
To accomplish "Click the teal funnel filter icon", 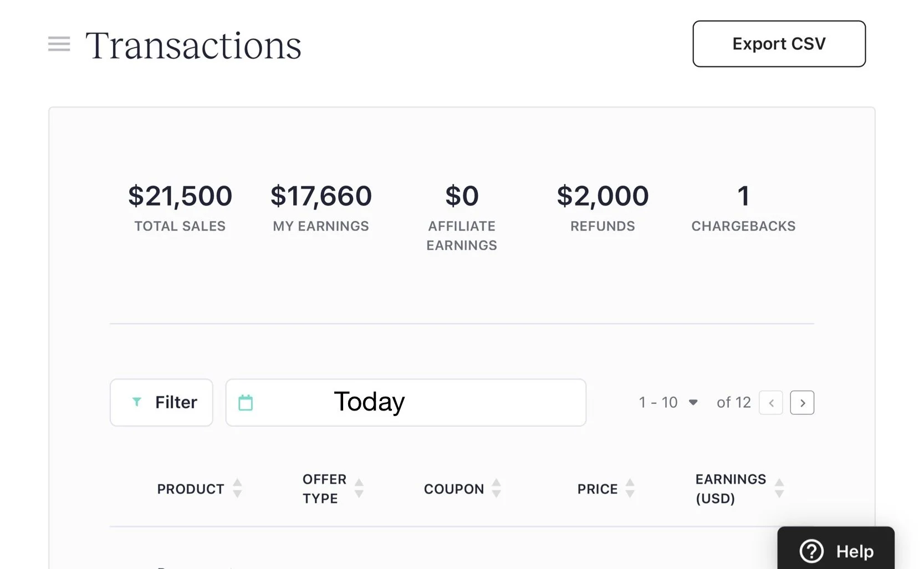I will coord(137,402).
